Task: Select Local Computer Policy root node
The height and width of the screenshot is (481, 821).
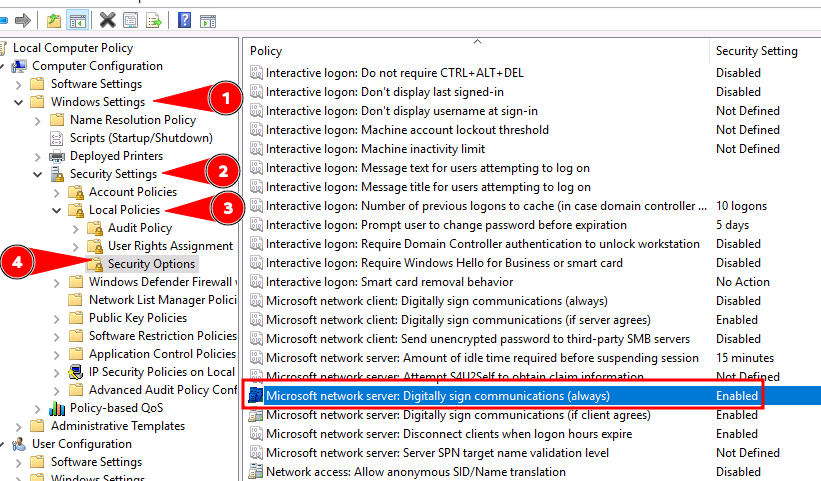Action: (x=73, y=48)
